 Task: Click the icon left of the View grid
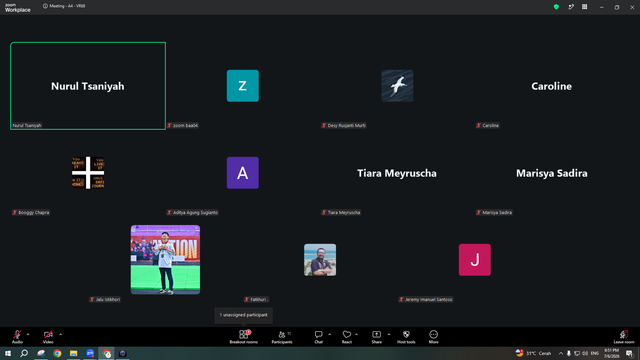(x=571, y=7)
